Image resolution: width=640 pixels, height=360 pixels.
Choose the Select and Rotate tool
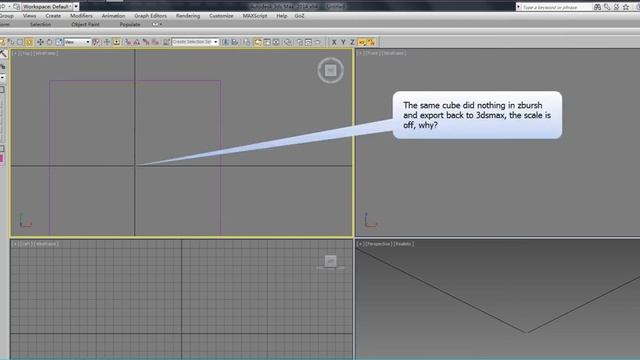pos(49,42)
